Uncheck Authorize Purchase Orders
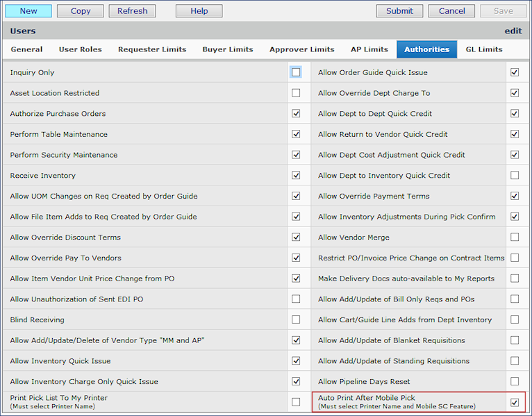 click(x=297, y=113)
